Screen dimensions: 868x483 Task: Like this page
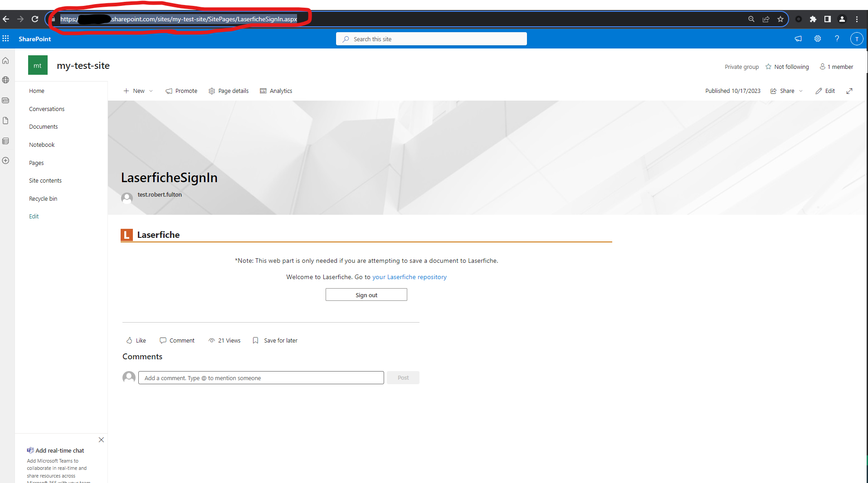136,341
